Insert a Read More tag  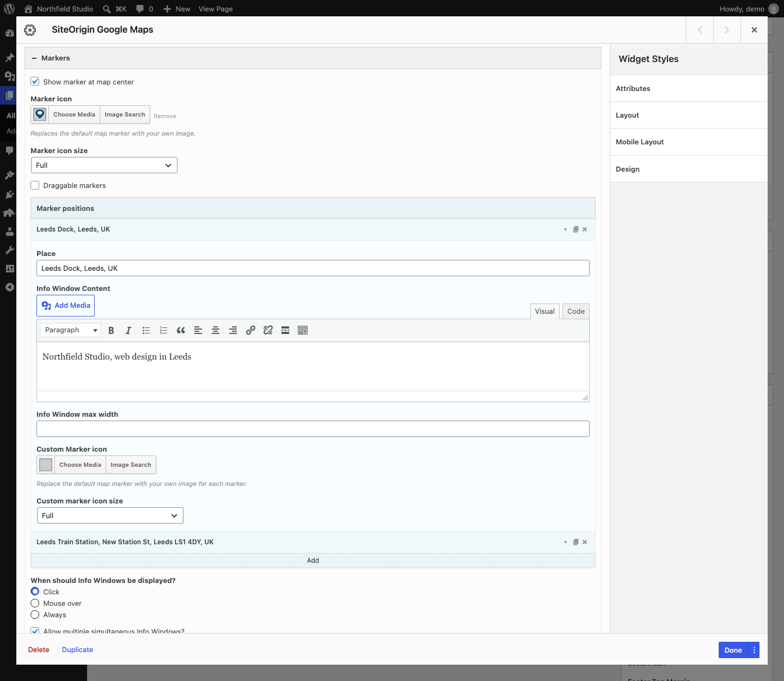tap(285, 330)
